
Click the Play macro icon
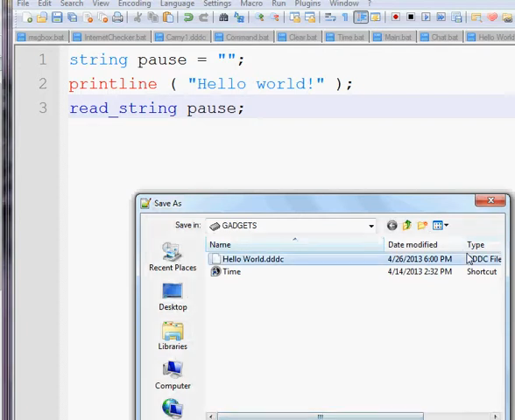(426, 17)
